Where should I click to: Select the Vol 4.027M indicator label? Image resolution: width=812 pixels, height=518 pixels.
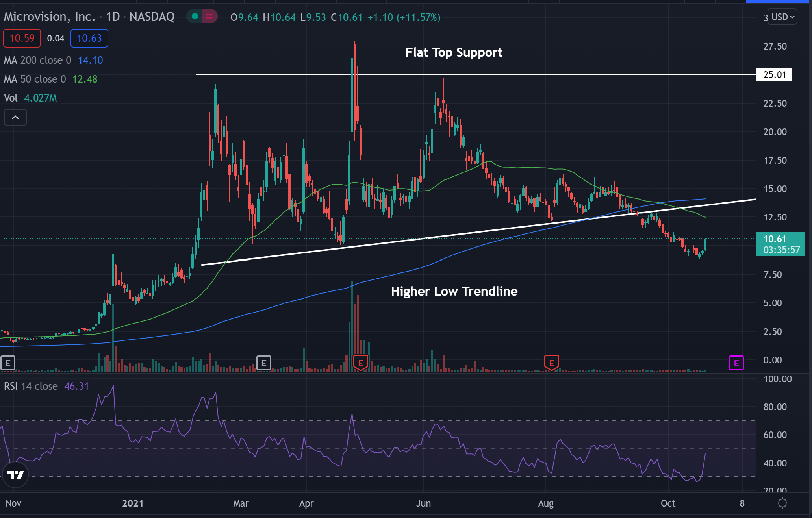30,98
